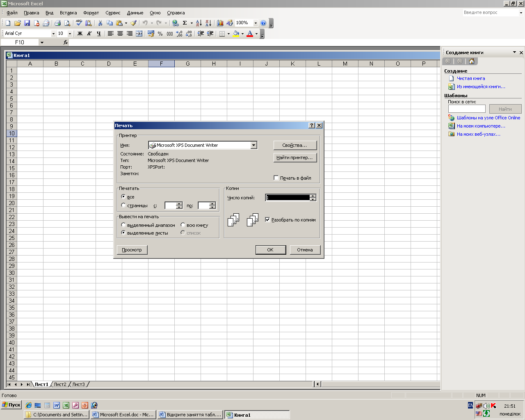Open the font name dropdown Arial Cyr

53,34
